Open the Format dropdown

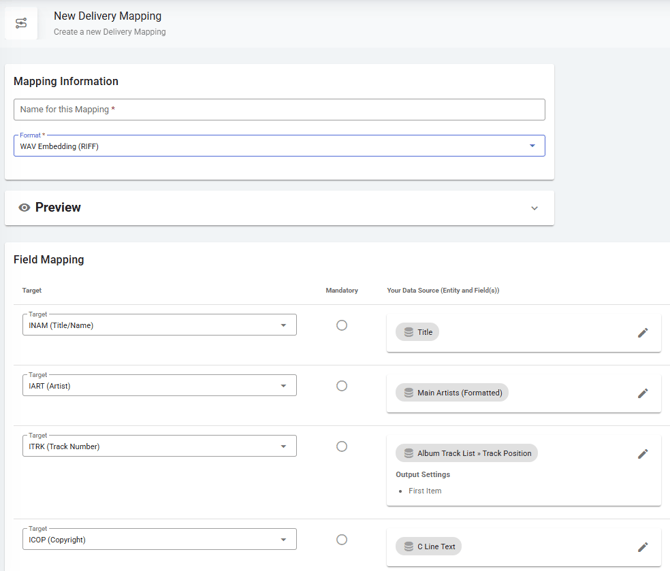tap(531, 146)
